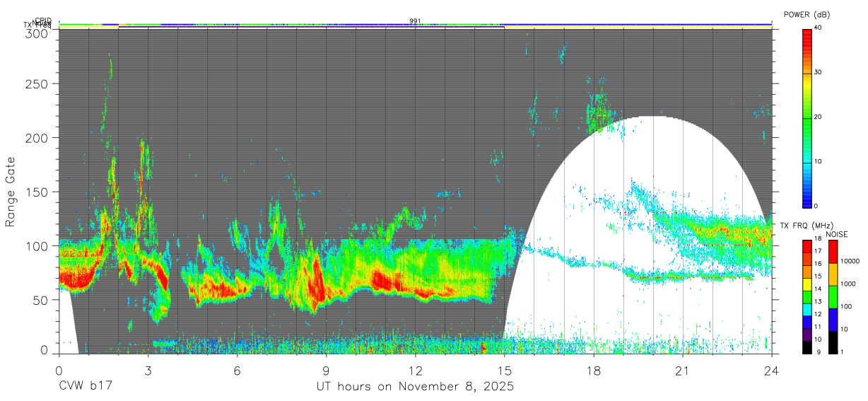This screenshot has height=401, width=868.
Task: Click the 21 hour tick label
Action: click(x=682, y=370)
